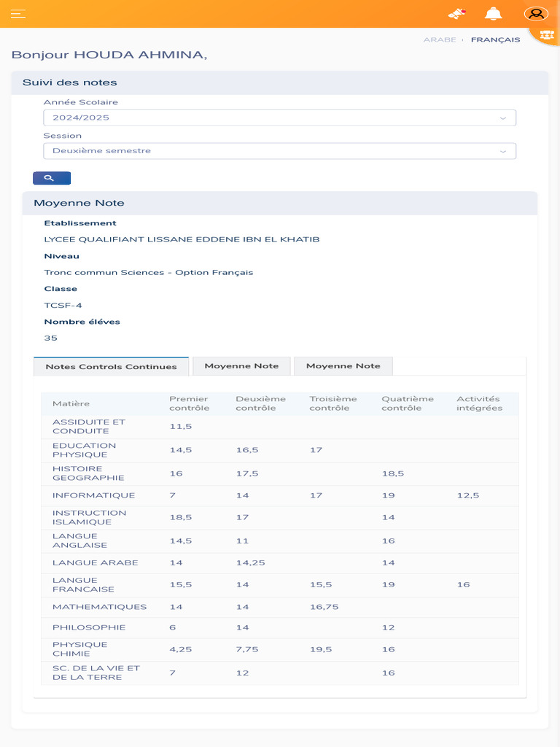Click the class value TCSF-4

(63, 306)
